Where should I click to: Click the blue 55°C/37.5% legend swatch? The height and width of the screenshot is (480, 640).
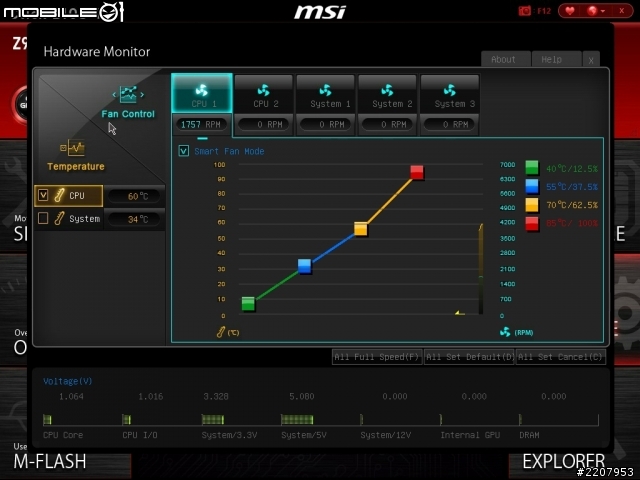tap(532, 186)
